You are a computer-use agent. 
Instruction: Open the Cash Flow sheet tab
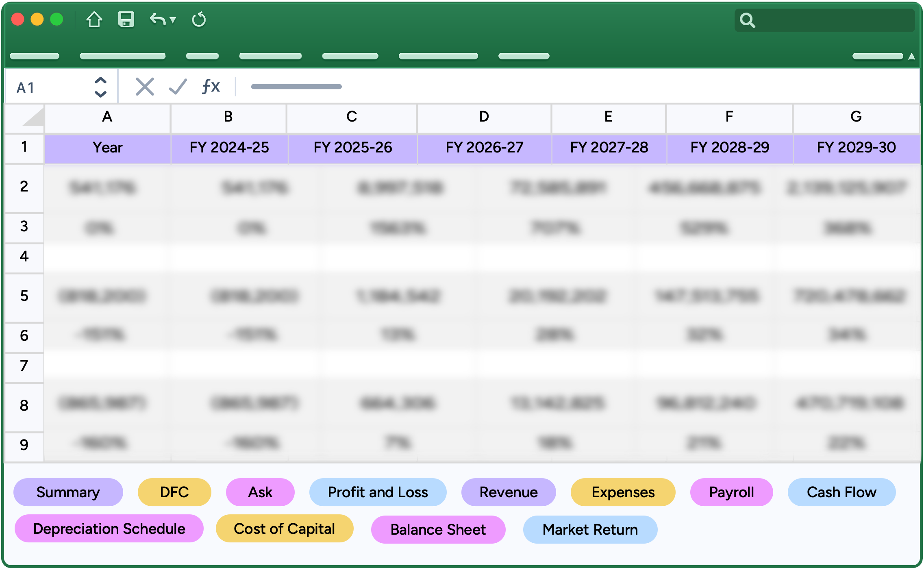point(841,492)
